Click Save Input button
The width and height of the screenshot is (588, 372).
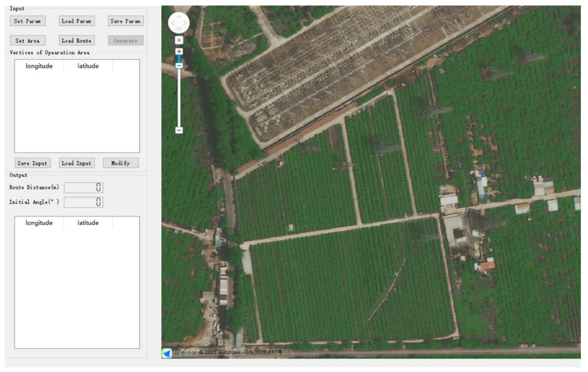click(x=32, y=163)
